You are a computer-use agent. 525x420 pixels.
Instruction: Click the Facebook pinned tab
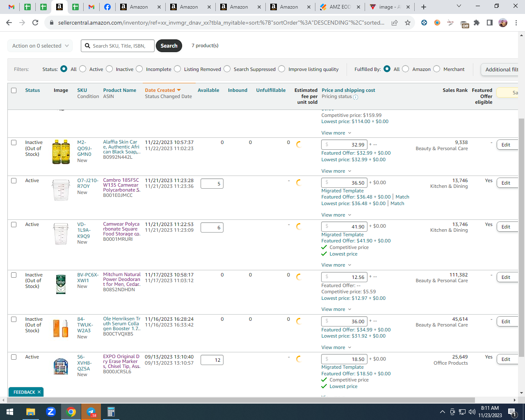(x=107, y=7)
